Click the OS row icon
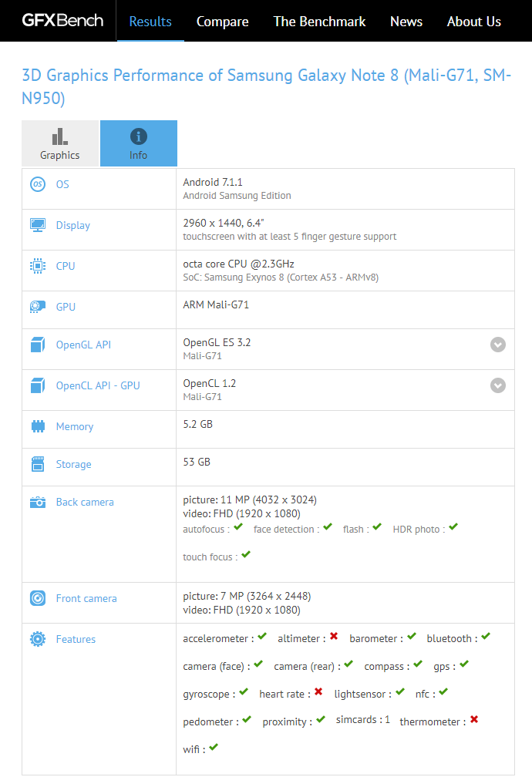The image size is (532, 777). coord(38,184)
